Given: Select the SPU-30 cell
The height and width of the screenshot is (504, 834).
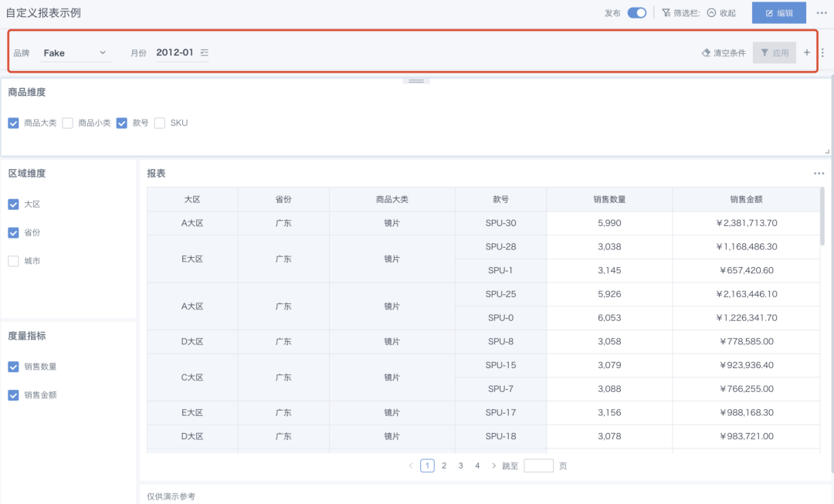Looking at the screenshot, I should 500,223.
